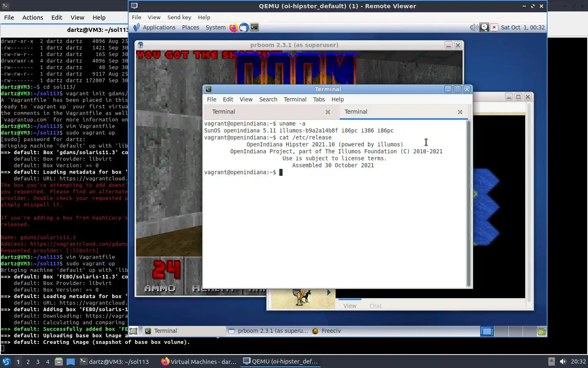The image size is (588, 368).
Task: Click the host volume speaker tray icon
Action: pos(563,361)
